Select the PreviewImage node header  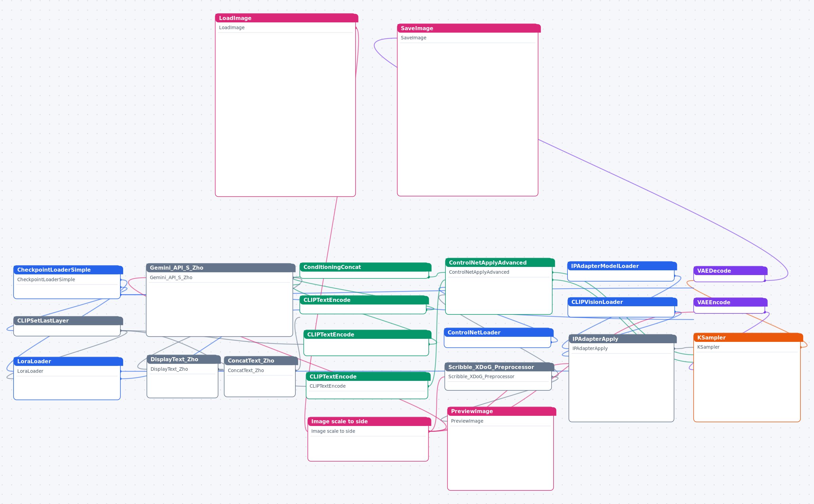[502, 411]
